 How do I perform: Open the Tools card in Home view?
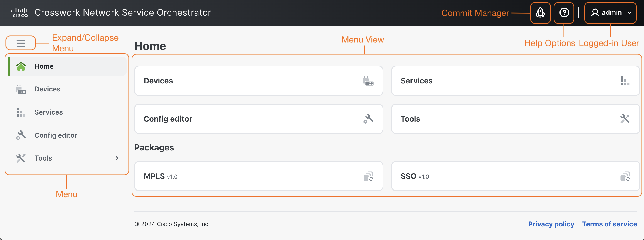coord(515,119)
